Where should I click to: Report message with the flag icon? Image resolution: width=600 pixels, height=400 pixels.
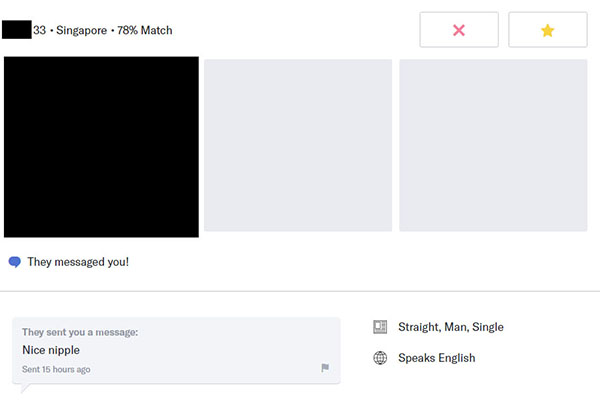click(x=325, y=368)
